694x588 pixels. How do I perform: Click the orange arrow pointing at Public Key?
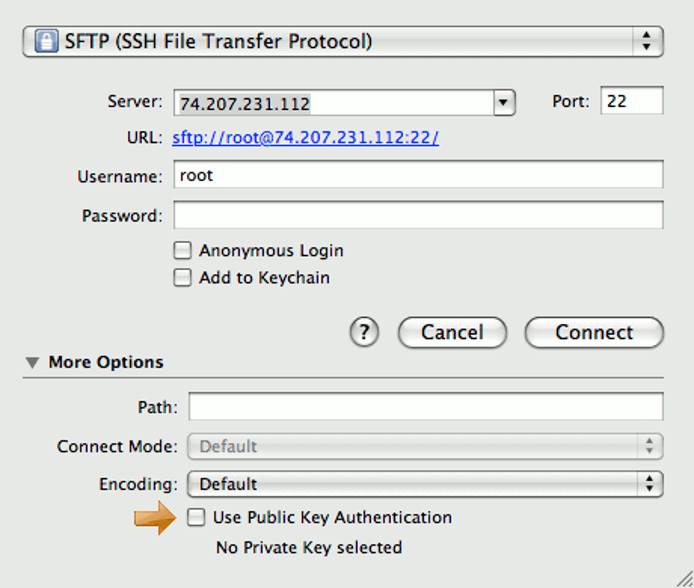coord(154,518)
